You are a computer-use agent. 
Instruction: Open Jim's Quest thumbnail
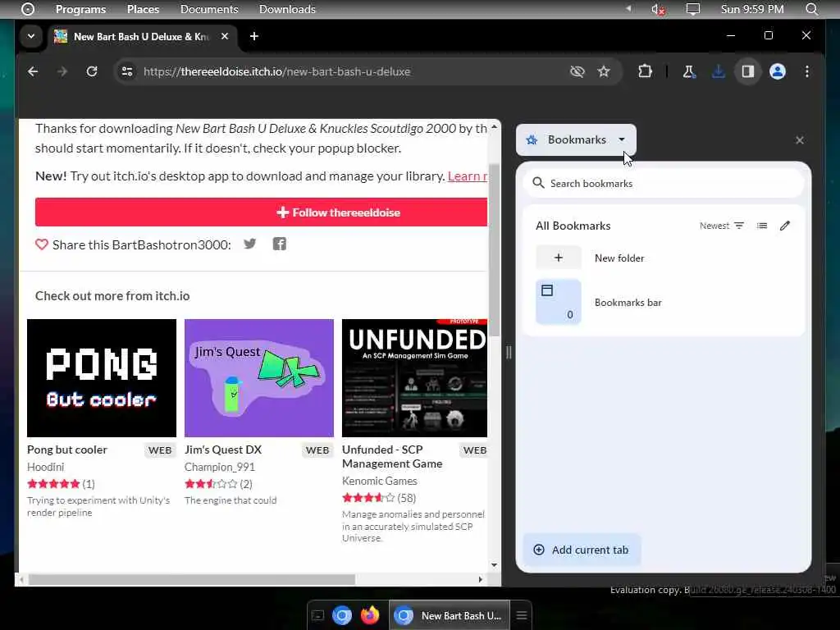[258, 378]
